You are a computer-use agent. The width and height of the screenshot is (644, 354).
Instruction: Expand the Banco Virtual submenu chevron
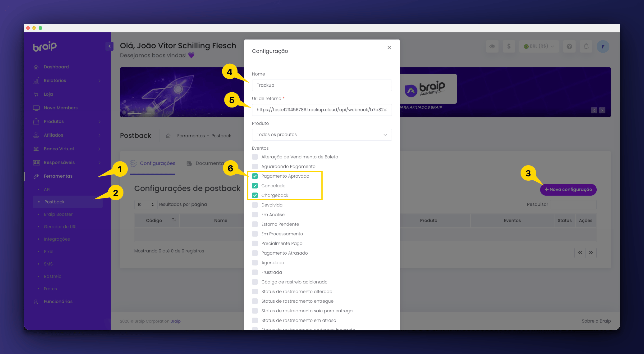tap(99, 149)
